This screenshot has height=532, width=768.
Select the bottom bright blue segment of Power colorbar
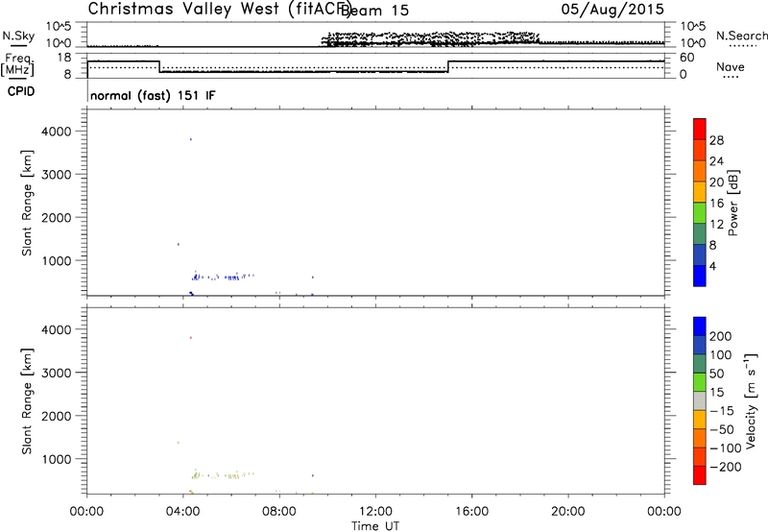point(700,277)
